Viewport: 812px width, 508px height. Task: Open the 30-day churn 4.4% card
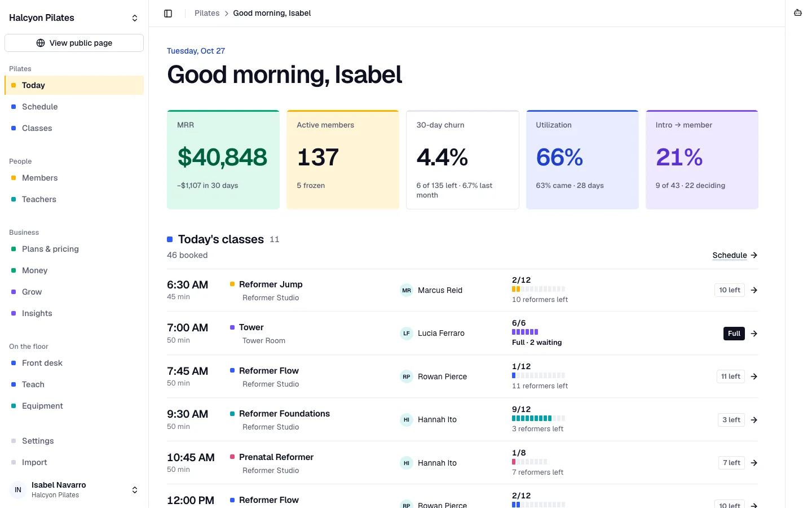point(462,160)
